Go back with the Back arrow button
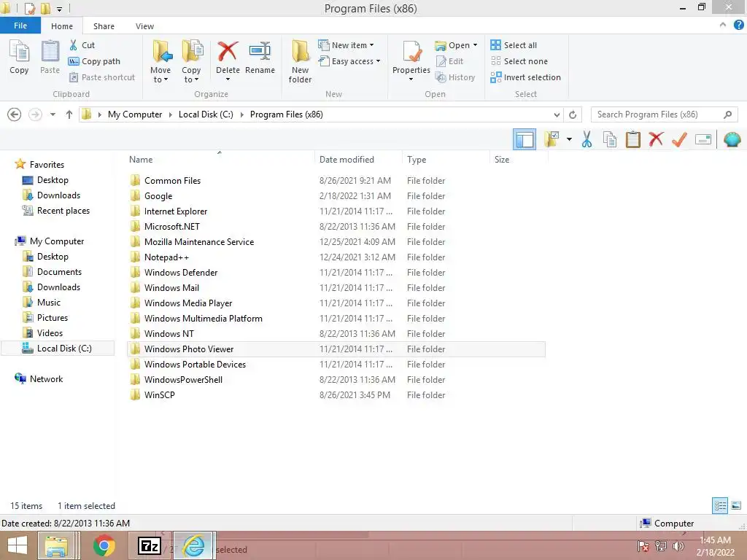The image size is (747, 560). pyautogui.click(x=15, y=114)
